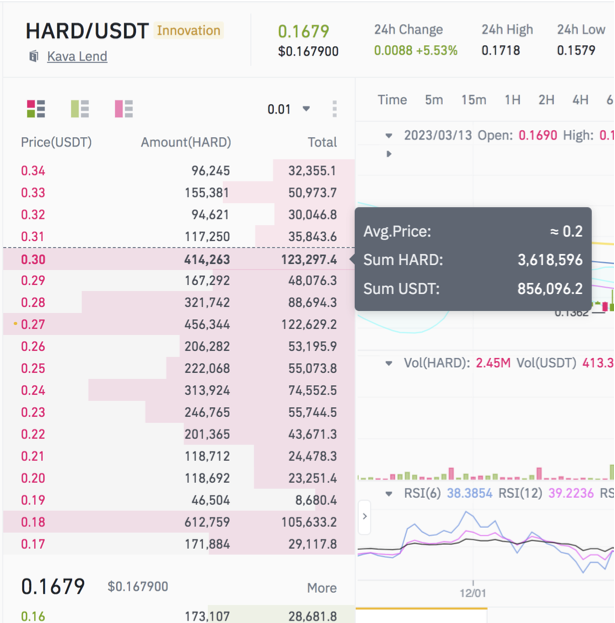The width and height of the screenshot is (615, 623).
Task: Open order book more options menu
Action: coord(335,109)
